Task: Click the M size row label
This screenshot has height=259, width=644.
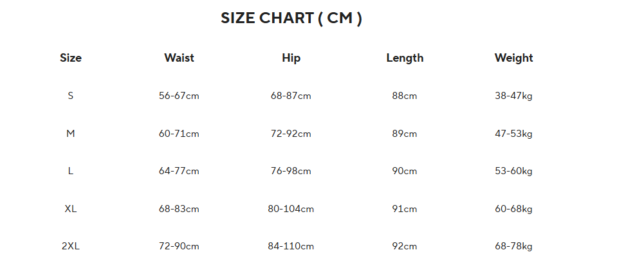Action: point(71,134)
